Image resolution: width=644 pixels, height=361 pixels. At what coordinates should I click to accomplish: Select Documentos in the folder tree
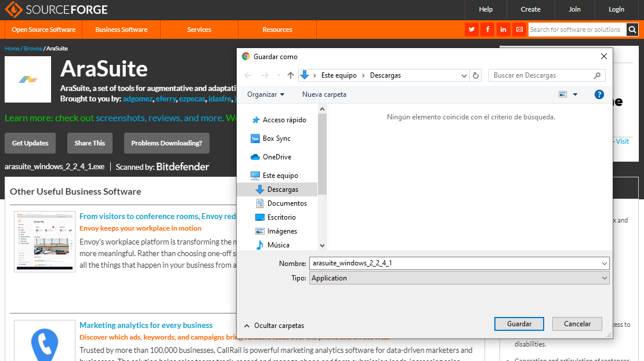coord(281,203)
